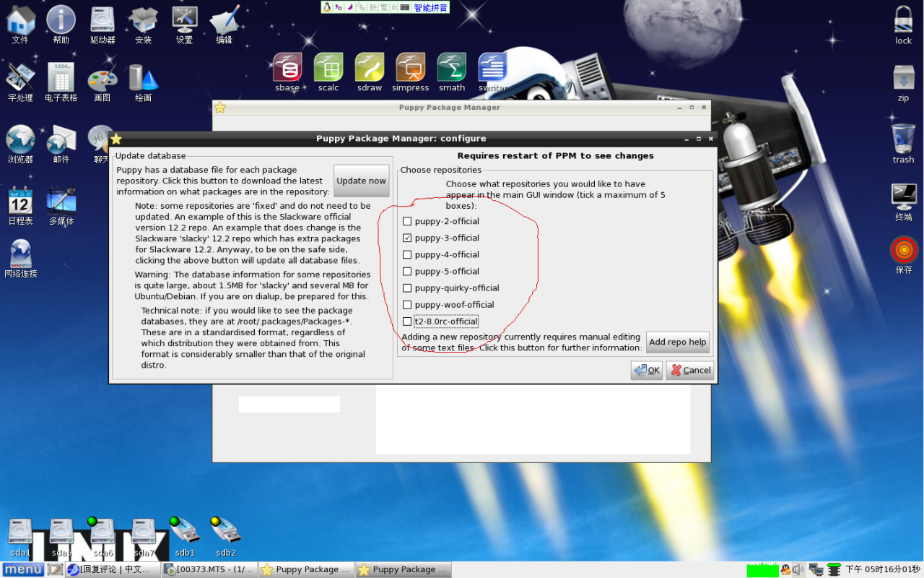Open the taskbar menu button

23,569
